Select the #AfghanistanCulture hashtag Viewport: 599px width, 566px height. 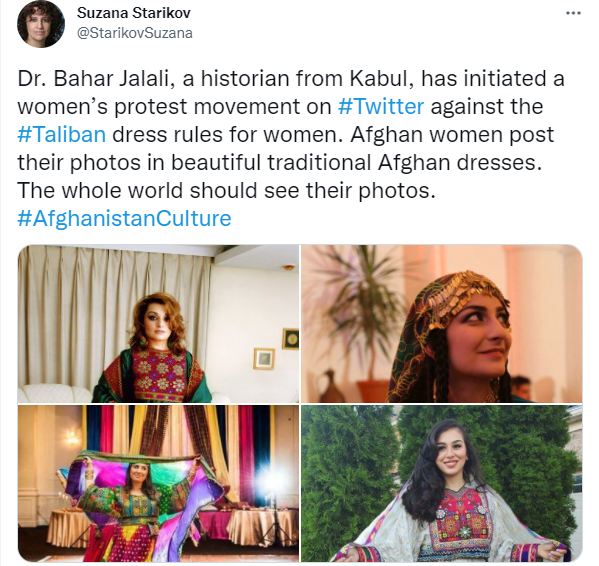(x=124, y=218)
